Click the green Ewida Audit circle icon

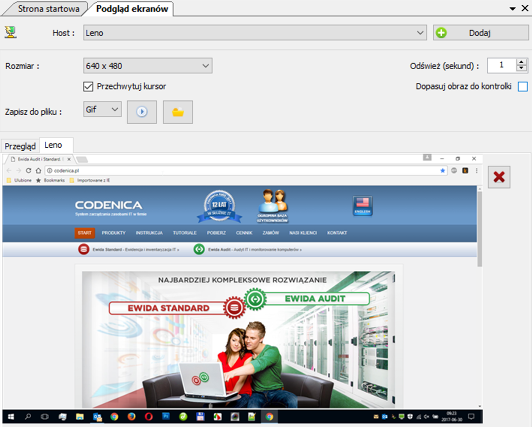[x=199, y=249]
